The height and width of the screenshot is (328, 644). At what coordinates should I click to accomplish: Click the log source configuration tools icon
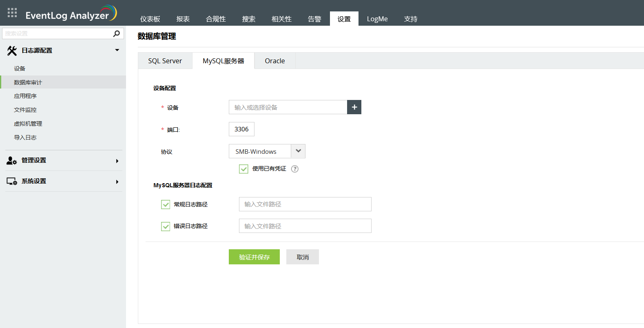coord(12,51)
